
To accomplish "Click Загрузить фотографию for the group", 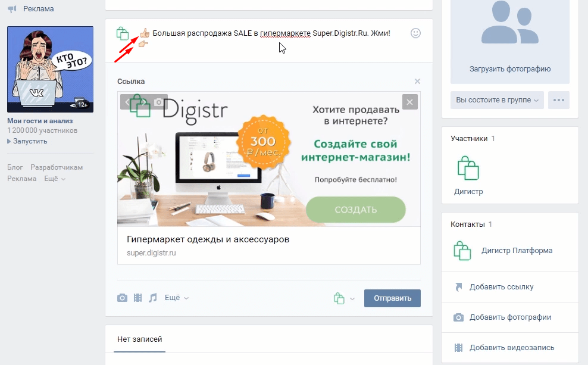I will coord(510,69).
